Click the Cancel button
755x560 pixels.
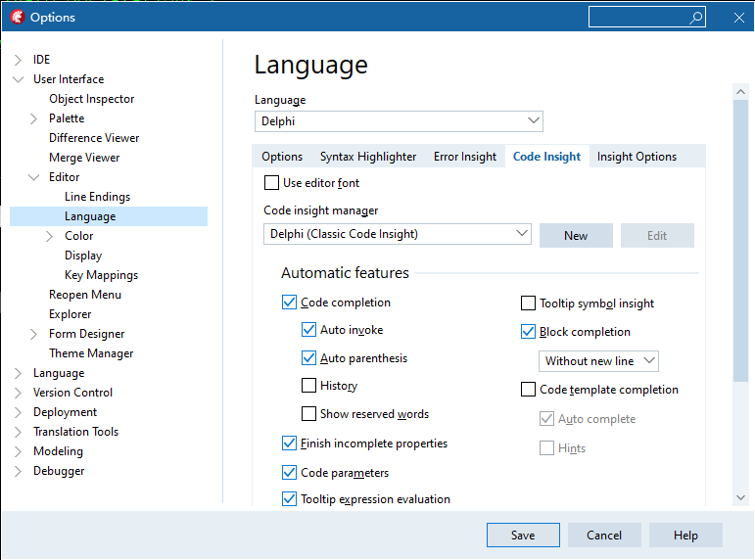click(604, 535)
